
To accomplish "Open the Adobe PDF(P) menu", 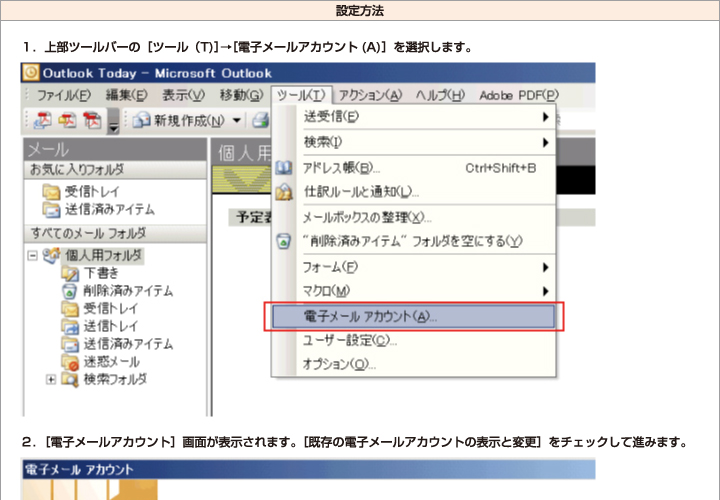I will pyautogui.click(x=519, y=95).
